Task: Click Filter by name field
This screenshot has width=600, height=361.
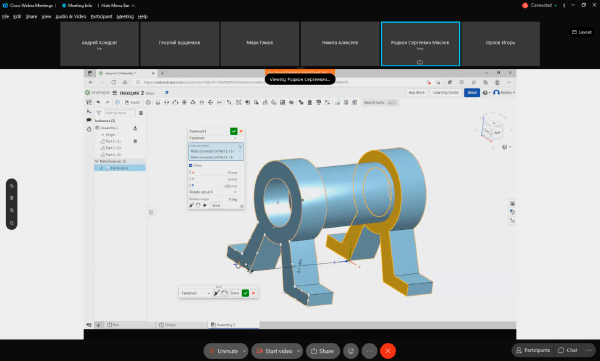Action: (x=119, y=113)
